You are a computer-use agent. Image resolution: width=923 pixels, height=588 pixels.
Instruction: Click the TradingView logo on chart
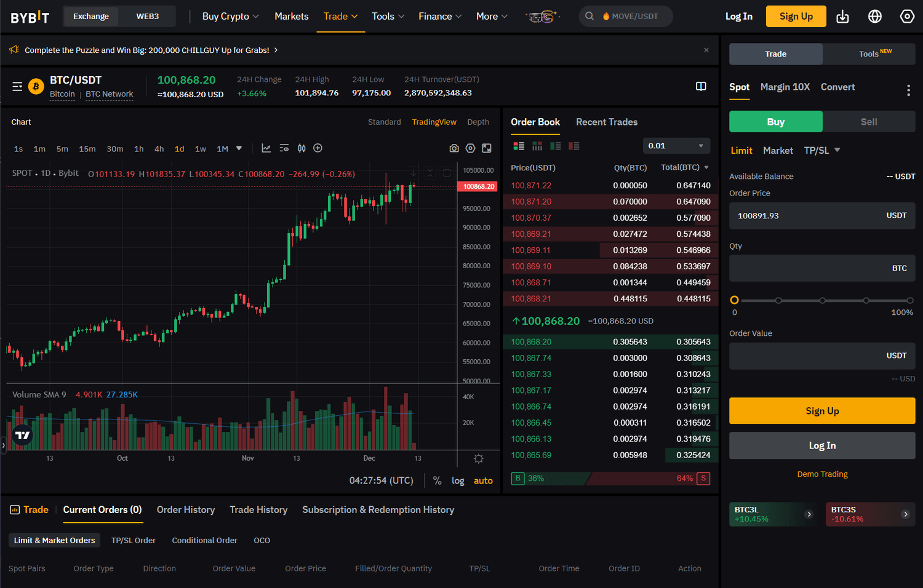[x=22, y=435]
